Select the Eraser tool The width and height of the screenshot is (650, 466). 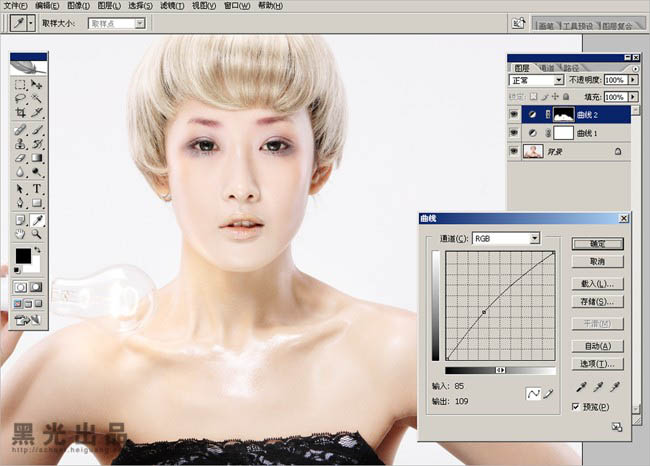[20, 158]
